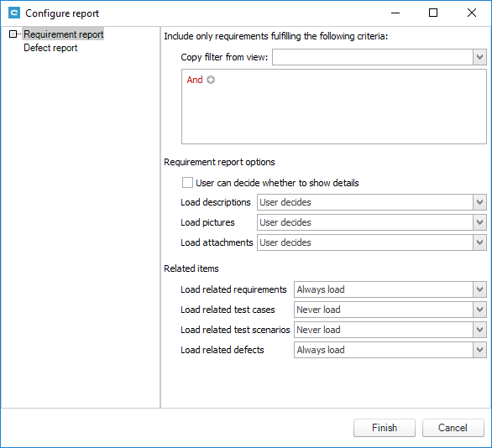
Task: Click the red And operator in filter
Action: pos(195,80)
